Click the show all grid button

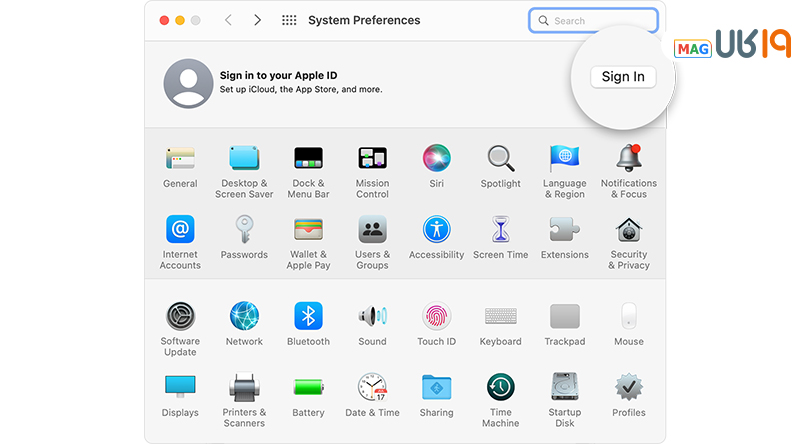[289, 20]
